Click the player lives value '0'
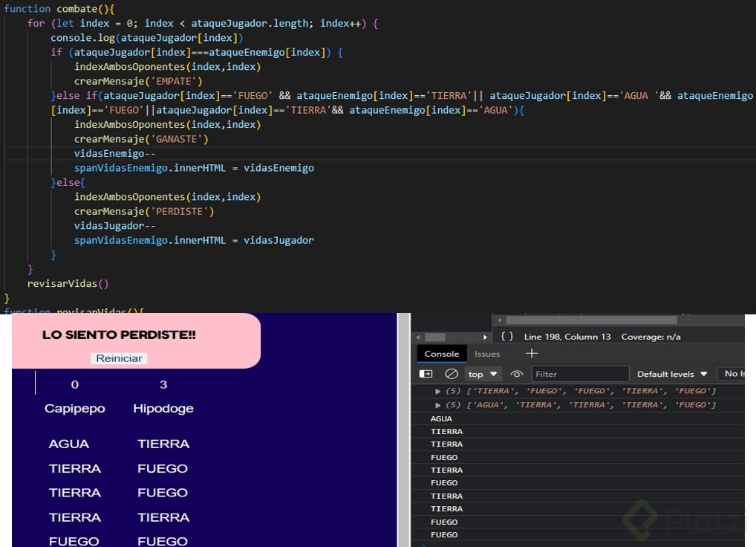Image resolution: width=756 pixels, height=547 pixels. point(75,385)
